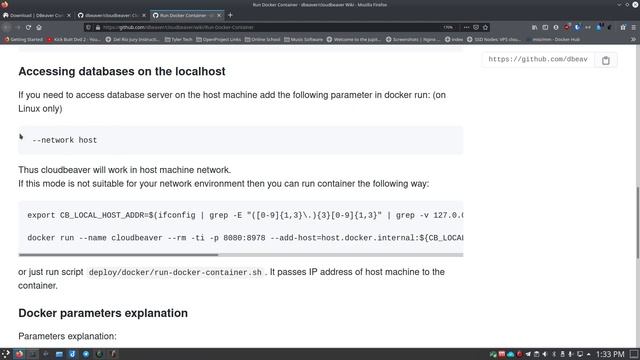Bookmark this page with the star icon
This screenshot has height=360, width=640.
coord(485,27)
